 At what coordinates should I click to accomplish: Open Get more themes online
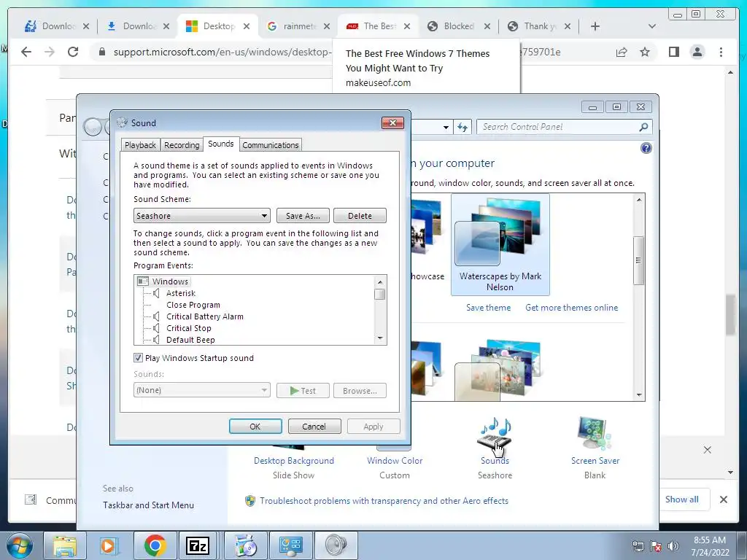click(571, 308)
